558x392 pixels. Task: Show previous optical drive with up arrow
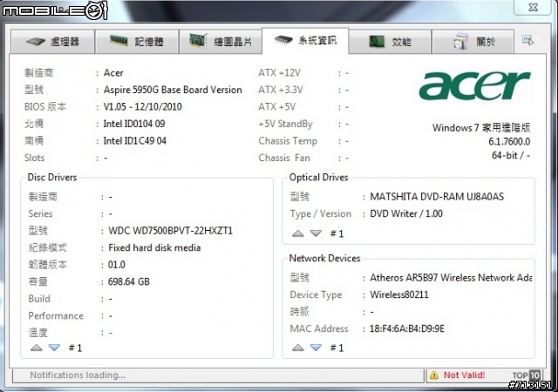coord(298,233)
